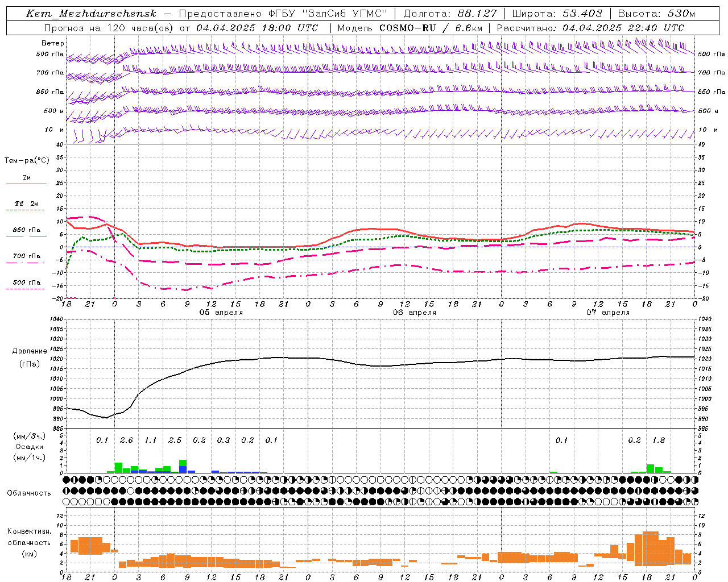Image resolution: width=728 pixels, height=582 pixels.
Task: Click the 3-hour precipitation value 2.5
Action: [175, 440]
